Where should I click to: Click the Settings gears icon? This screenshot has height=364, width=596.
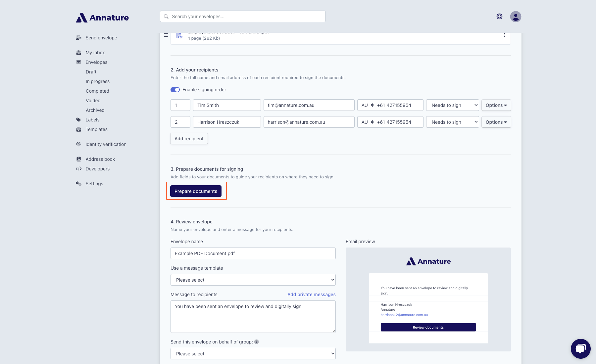pos(78,184)
